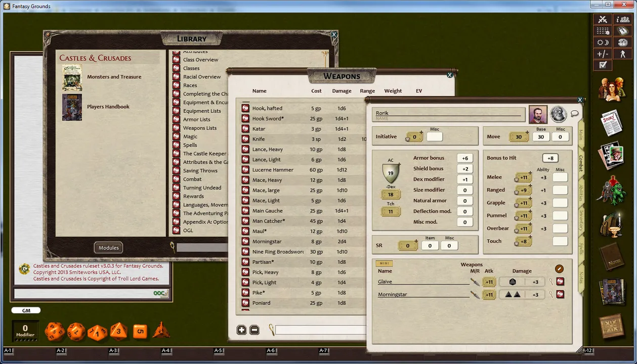Roll the Glaive +11 attack button

[489, 282]
